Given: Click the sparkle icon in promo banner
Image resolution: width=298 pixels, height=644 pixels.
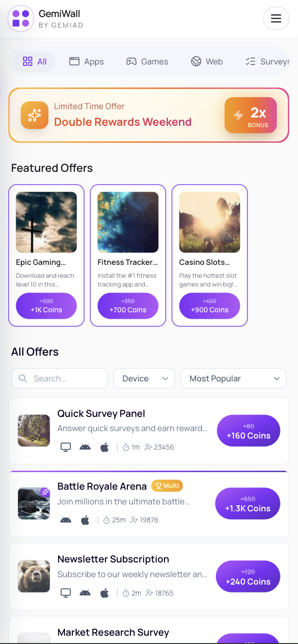Looking at the screenshot, I should click(34, 115).
